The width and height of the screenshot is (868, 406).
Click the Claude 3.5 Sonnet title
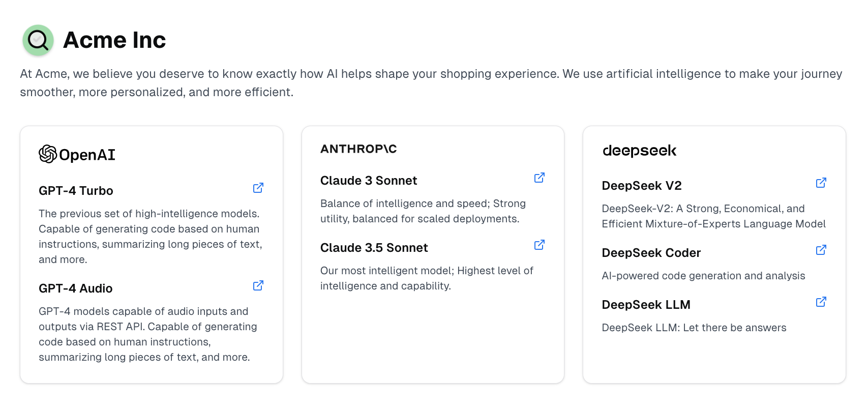374,248
